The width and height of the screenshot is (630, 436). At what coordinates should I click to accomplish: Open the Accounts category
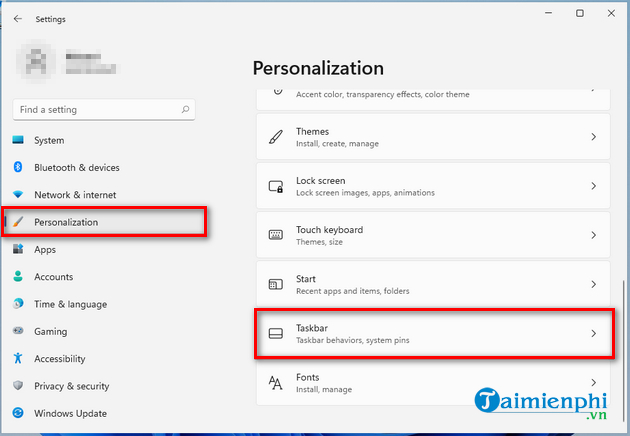pos(104,277)
